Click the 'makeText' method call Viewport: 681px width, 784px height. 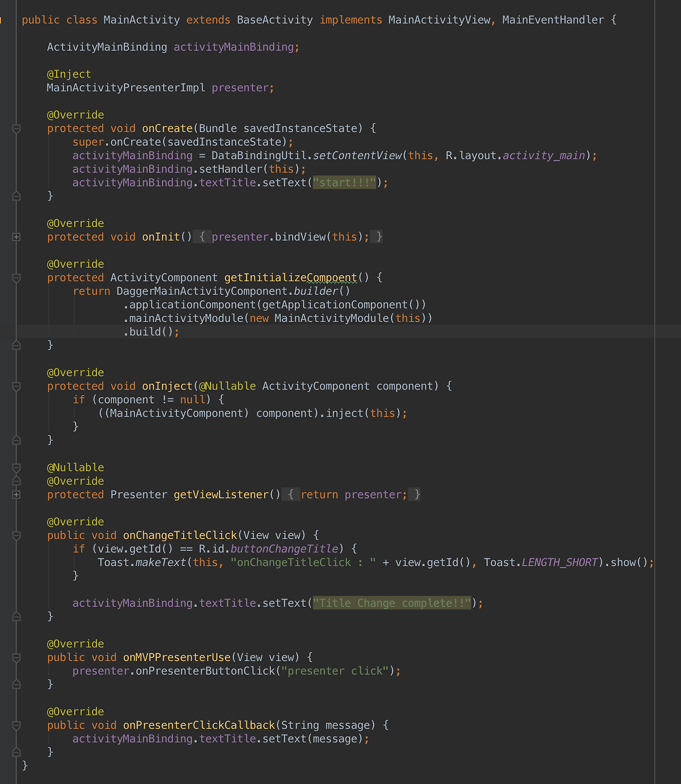[161, 562]
